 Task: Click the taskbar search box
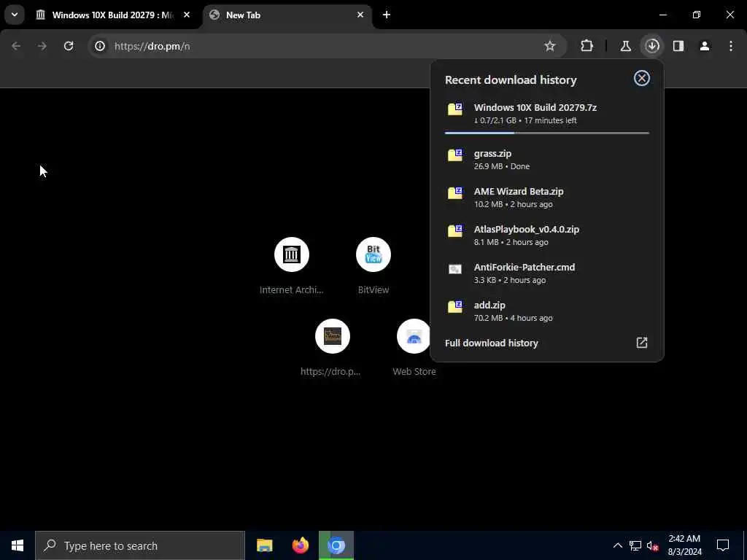click(140, 545)
